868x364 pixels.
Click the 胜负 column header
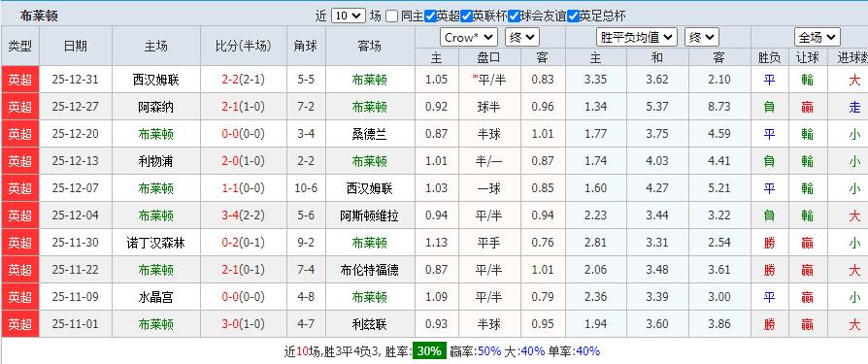tap(770, 57)
